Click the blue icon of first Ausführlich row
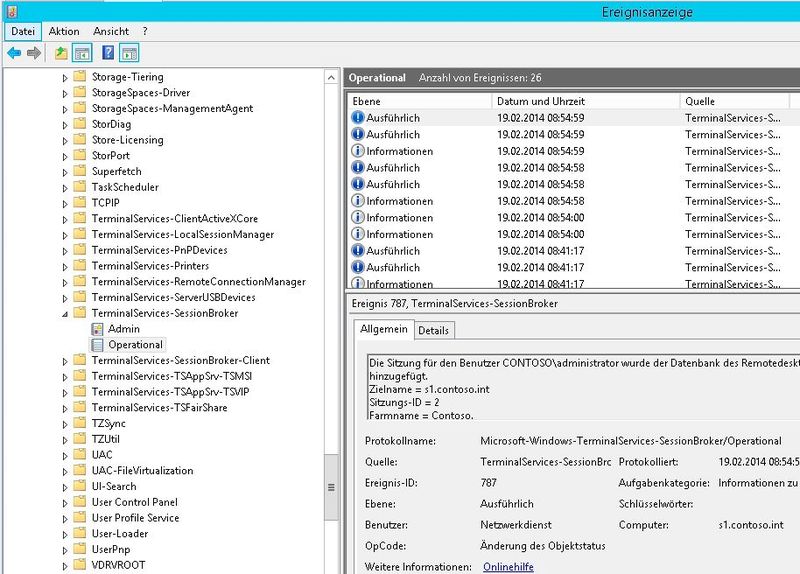 coord(358,117)
